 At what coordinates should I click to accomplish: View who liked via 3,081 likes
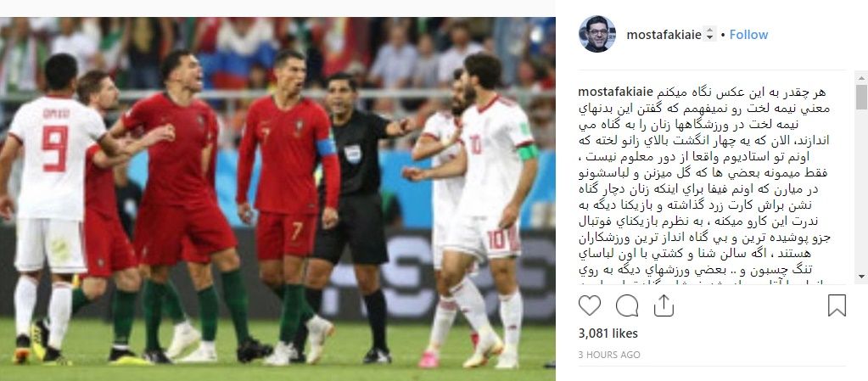(608, 333)
